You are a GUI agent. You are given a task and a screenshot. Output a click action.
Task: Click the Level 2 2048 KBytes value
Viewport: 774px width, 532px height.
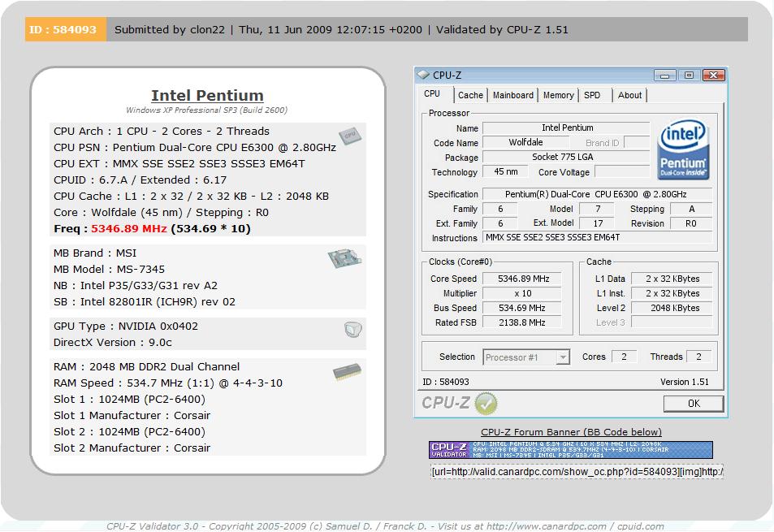672,308
